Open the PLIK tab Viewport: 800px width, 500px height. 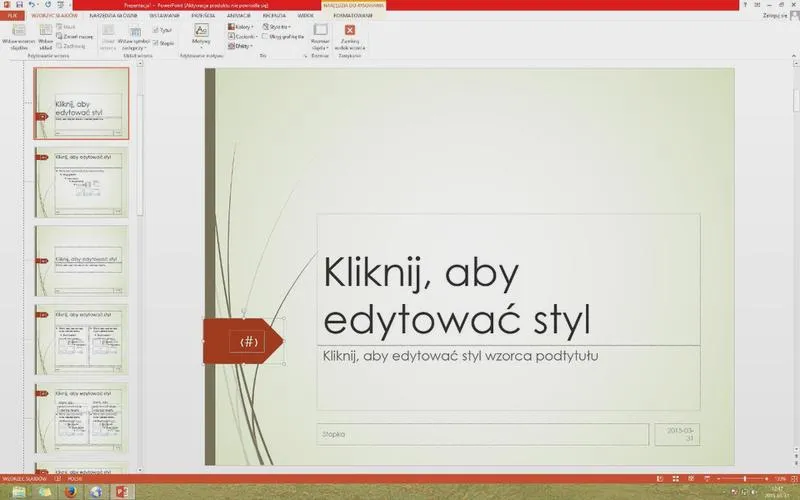pos(12,16)
